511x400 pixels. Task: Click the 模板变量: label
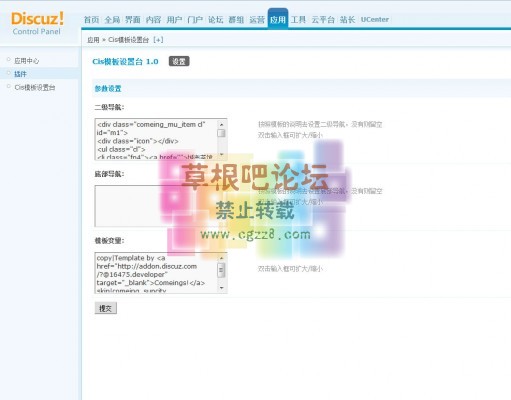click(x=109, y=241)
